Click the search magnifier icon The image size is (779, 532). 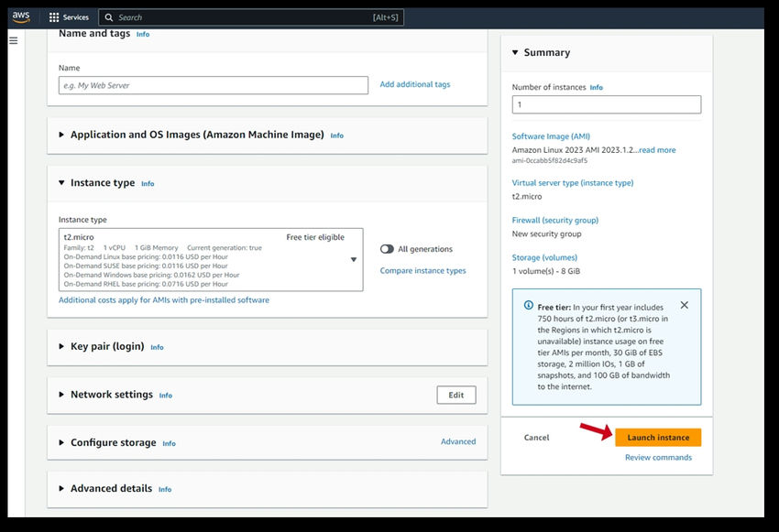click(x=109, y=17)
